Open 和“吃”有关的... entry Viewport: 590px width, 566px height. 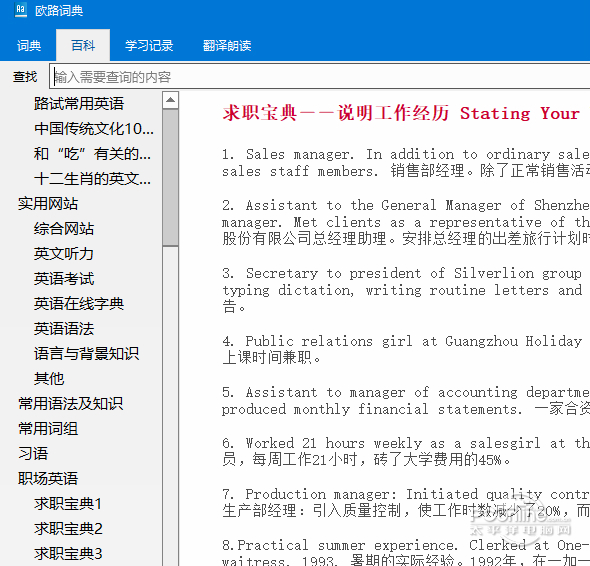pyautogui.click(x=92, y=154)
